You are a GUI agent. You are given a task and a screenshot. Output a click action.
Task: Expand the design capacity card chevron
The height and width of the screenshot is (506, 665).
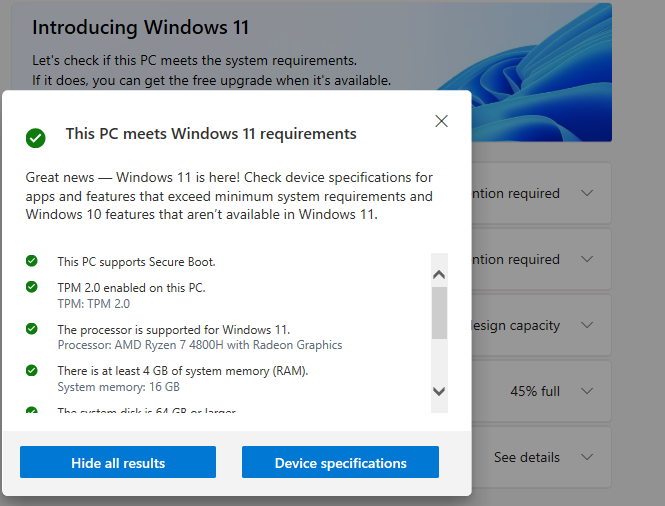pos(587,325)
